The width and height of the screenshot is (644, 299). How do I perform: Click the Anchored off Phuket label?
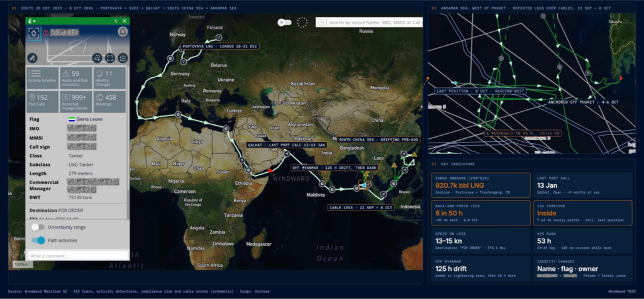pyautogui.click(x=583, y=102)
